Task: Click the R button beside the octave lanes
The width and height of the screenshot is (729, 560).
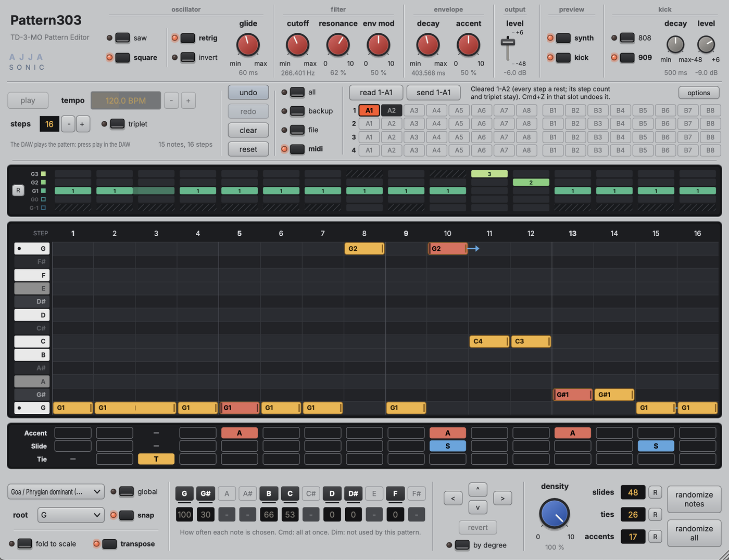Action: 18,190
